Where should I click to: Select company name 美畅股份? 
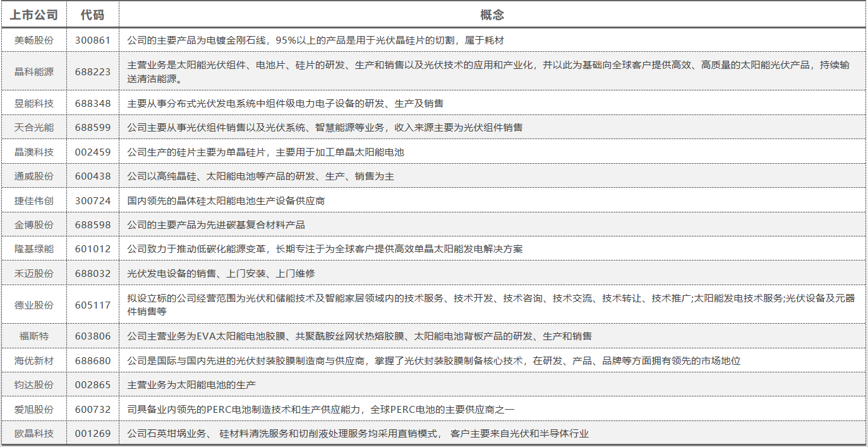tap(34, 40)
